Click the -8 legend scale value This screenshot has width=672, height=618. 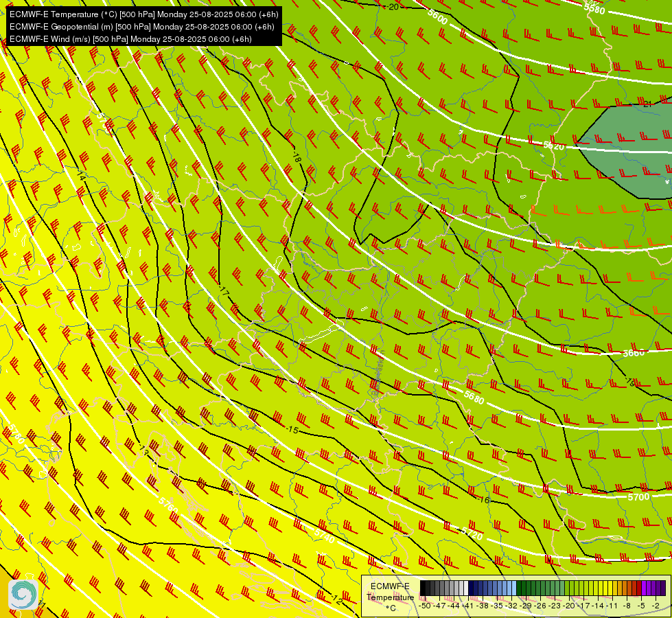627,606
